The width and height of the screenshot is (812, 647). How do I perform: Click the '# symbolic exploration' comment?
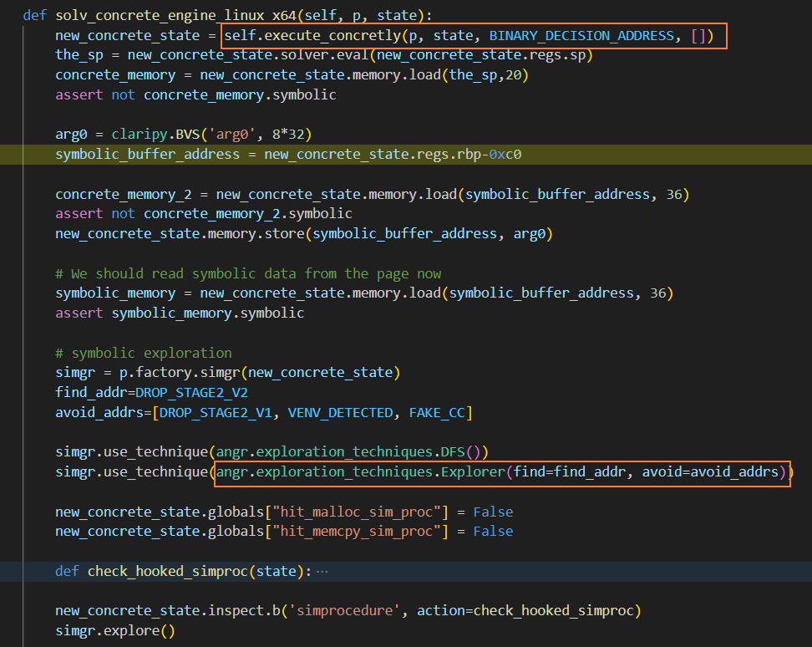point(144,353)
